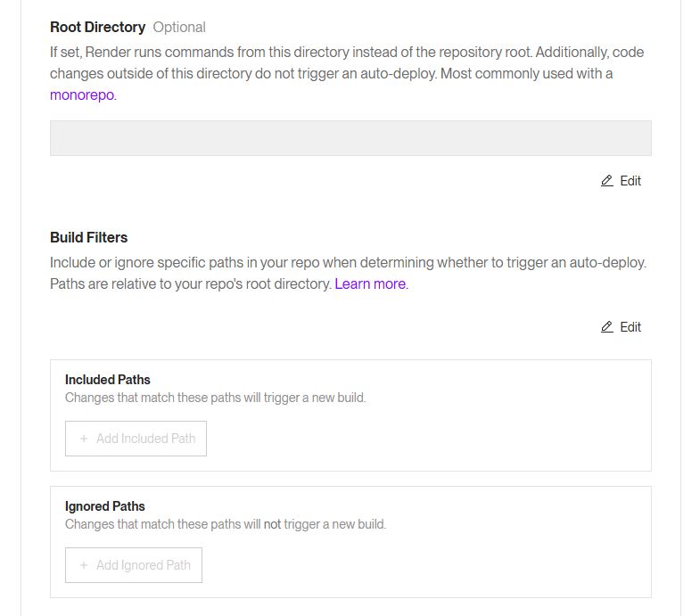Image resolution: width=700 pixels, height=616 pixels.
Task: Click the plus icon in Add Included Path
Action: click(x=84, y=439)
